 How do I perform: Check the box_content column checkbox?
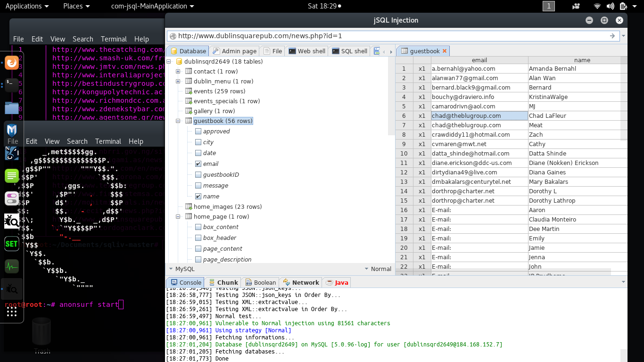click(x=198, y=227)
